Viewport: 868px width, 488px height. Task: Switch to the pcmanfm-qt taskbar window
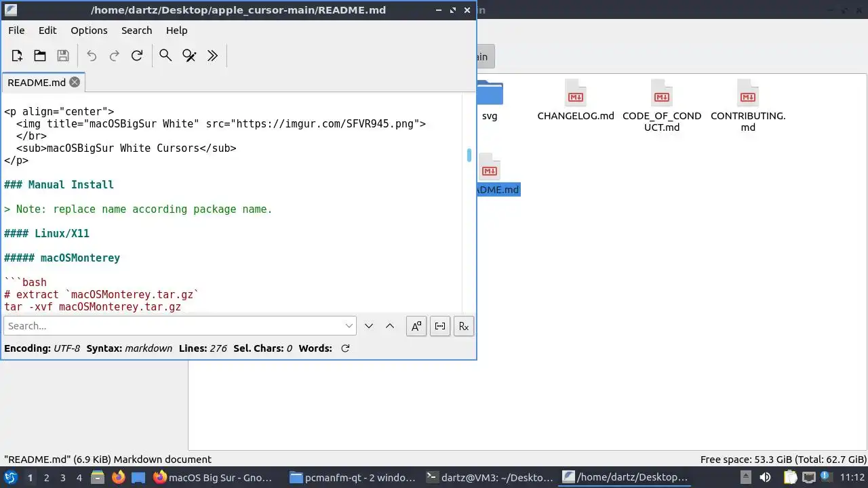point(353,477)
